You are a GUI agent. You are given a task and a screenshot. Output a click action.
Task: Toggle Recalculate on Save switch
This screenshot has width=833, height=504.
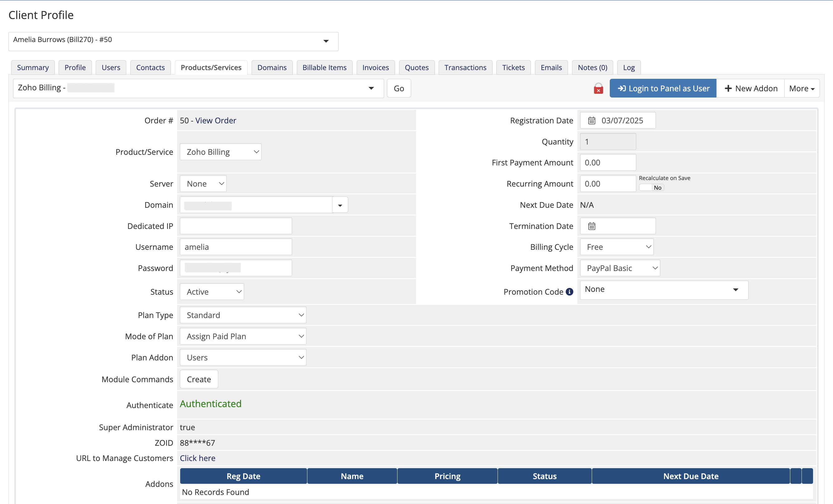[x=651, y=188]
